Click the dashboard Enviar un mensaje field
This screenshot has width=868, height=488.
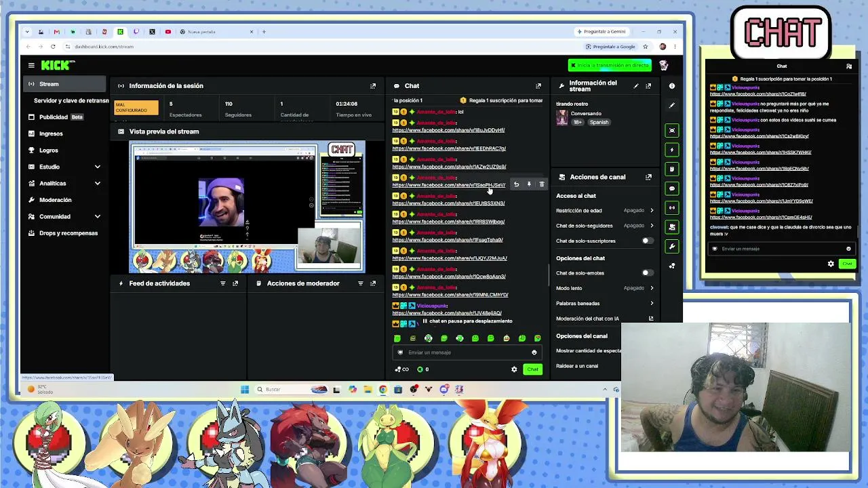click(467, 352)
